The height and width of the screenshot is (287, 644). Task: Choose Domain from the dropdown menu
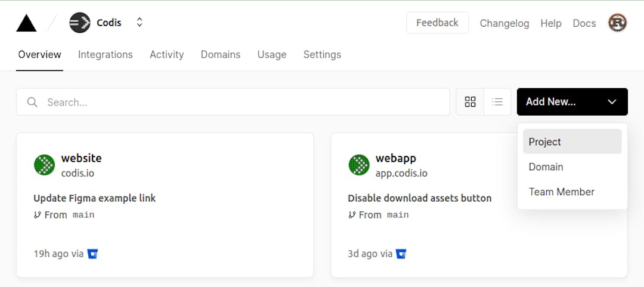546,167
